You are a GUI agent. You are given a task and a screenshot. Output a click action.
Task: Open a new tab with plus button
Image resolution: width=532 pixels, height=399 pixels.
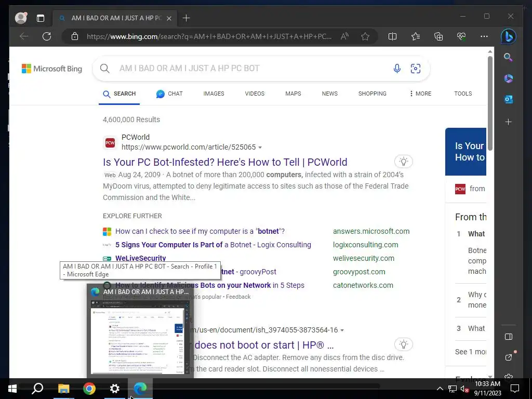(187, 18)
